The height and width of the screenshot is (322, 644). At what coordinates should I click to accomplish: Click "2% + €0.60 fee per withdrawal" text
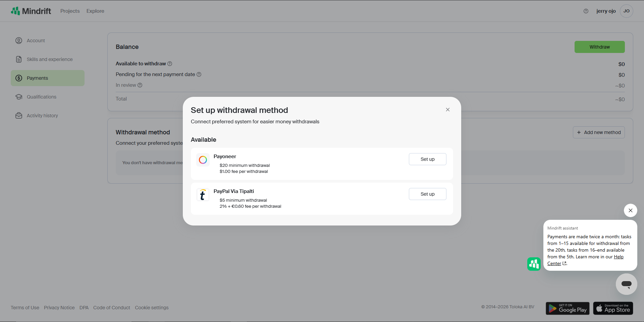251,206
